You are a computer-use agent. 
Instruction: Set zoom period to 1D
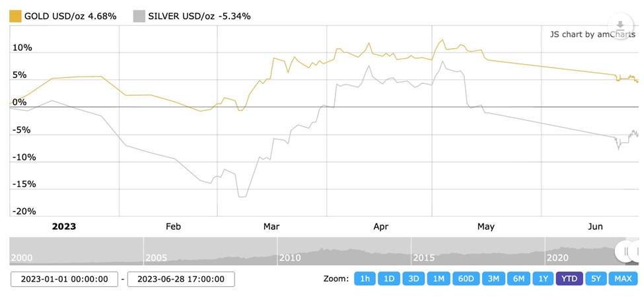click(389, 279)
